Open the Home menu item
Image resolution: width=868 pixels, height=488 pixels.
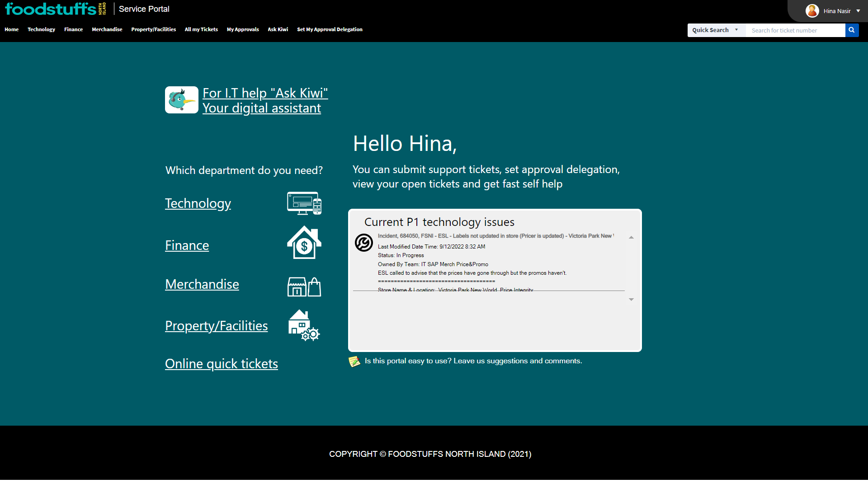[11, 29]
